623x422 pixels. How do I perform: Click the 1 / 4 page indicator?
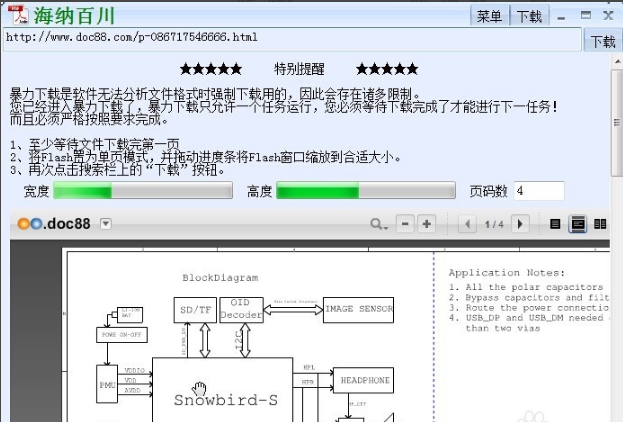[x=494, y=225]
